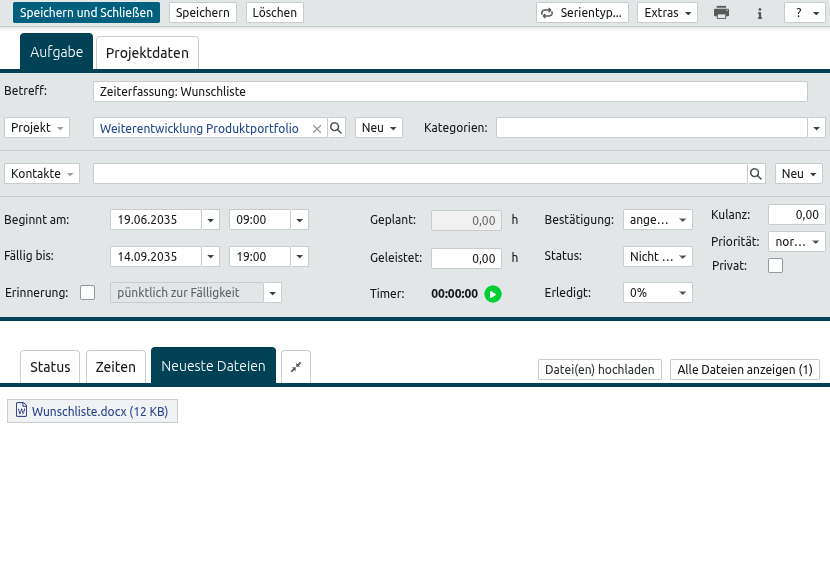Image resolution: width=830 pixels, height=562 pixels.
Task: Open the Serientyp recurrence button
Action: coord(583,13)
